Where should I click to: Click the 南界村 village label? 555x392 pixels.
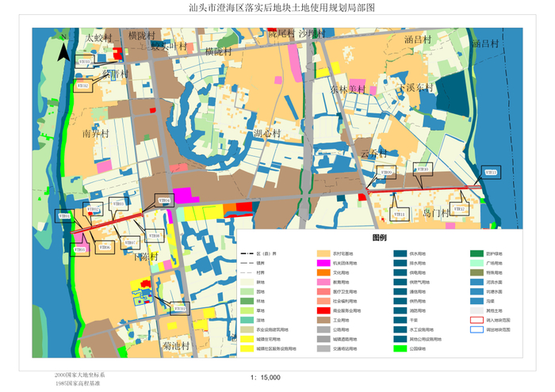tap(96, 134)
